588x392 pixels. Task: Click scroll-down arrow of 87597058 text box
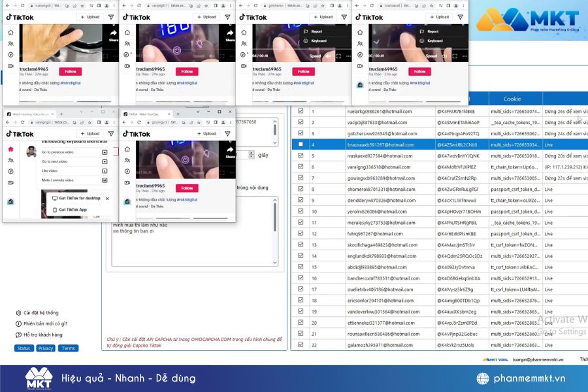pos(275,143)
